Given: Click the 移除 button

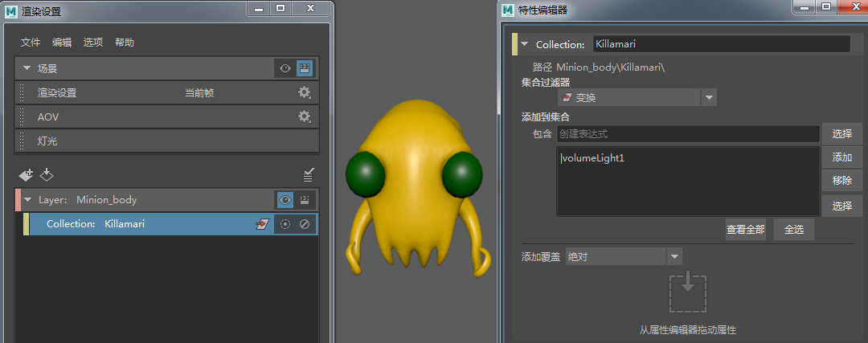Looking at the screenshot, I should (842, 180).
